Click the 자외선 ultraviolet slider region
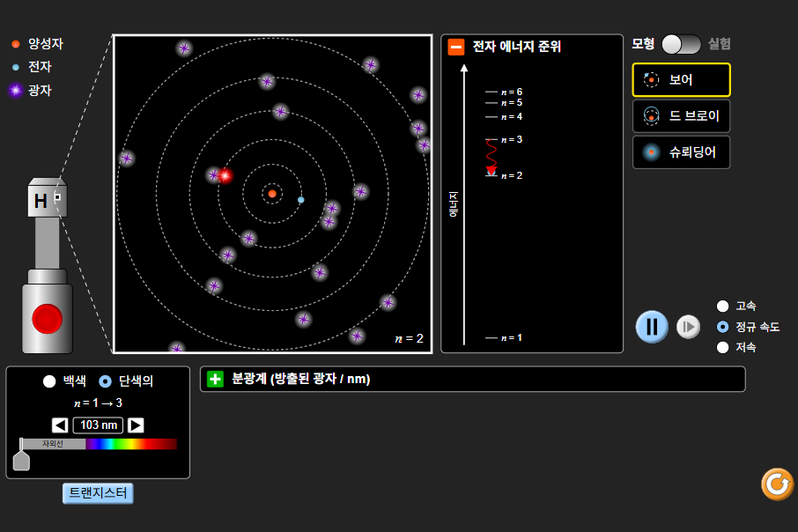 53,444
